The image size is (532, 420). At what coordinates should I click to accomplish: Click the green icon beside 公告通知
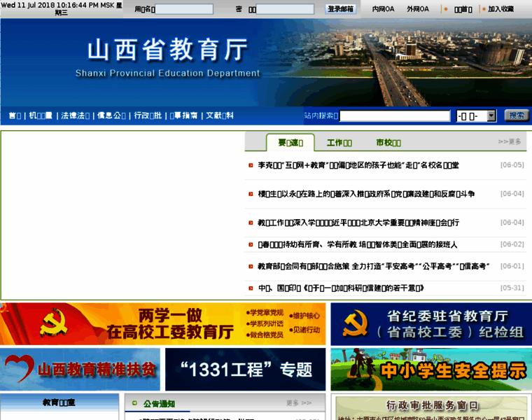134,403
